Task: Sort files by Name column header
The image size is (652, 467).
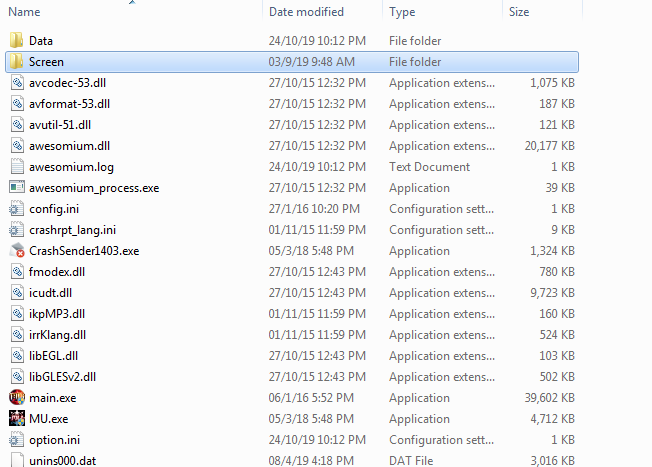Action: click(24, 12)
